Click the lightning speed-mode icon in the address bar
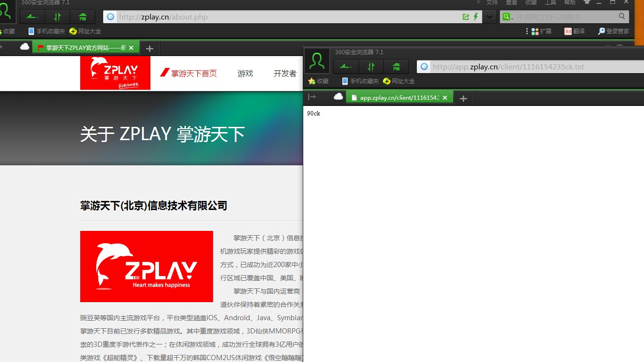 476,17
